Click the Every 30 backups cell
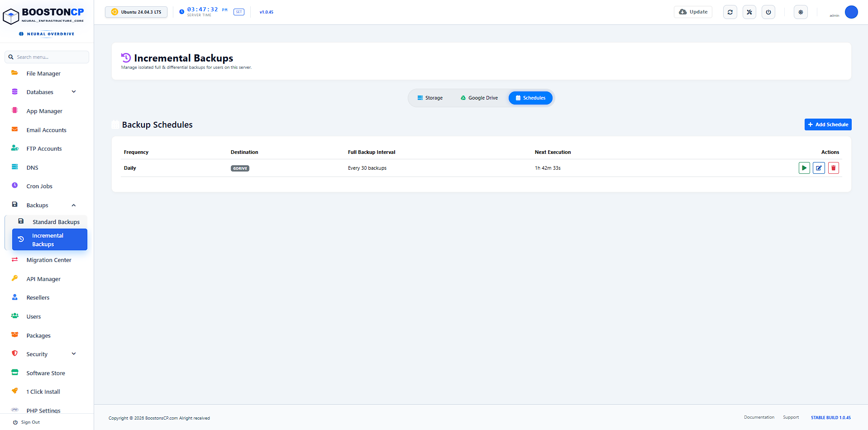 click(x=367, y=168)
